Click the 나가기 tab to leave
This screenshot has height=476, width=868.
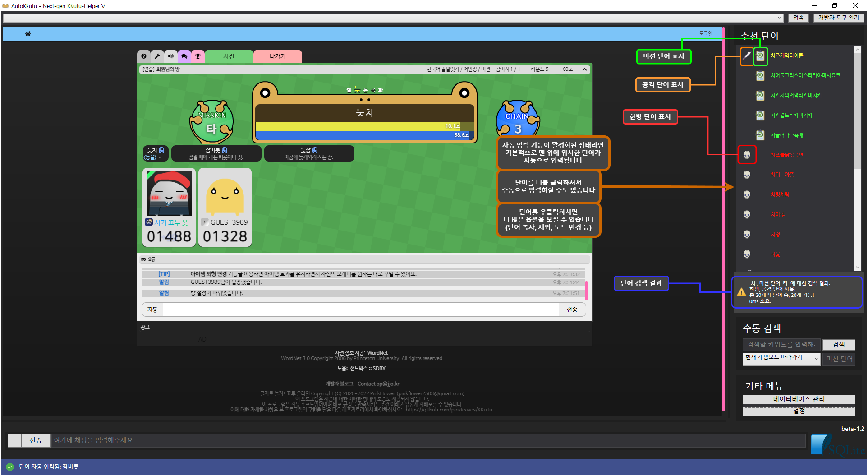click(x=278, y=56)
